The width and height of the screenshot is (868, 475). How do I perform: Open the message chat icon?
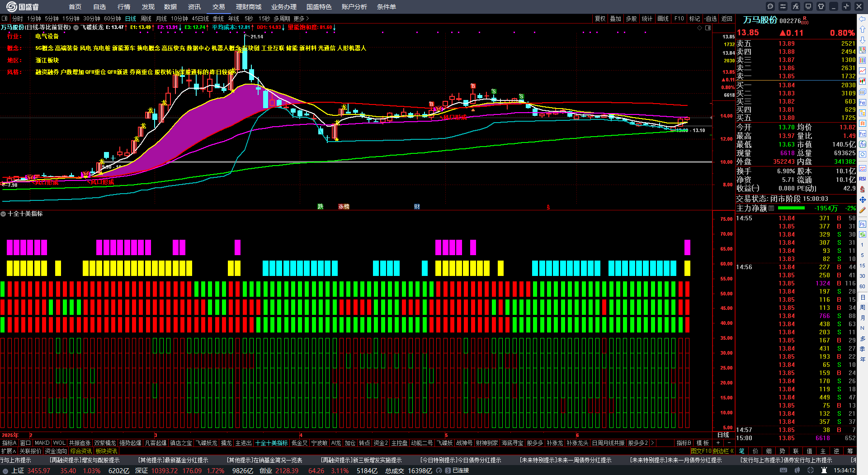coord(770,6)
